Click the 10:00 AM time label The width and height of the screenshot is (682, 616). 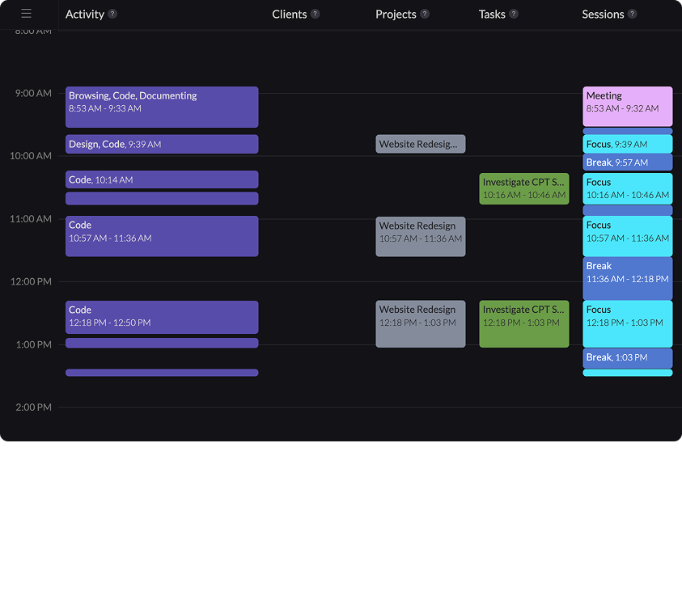(31, 156)
